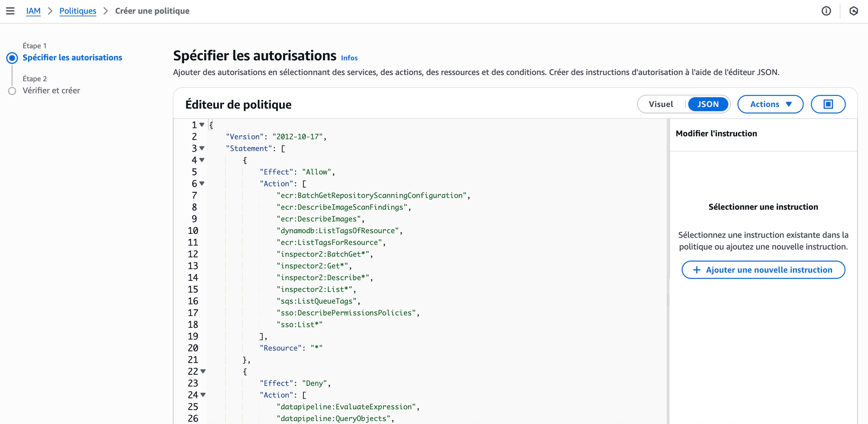Fold the Deny statement block at line 22

(203, 371)
